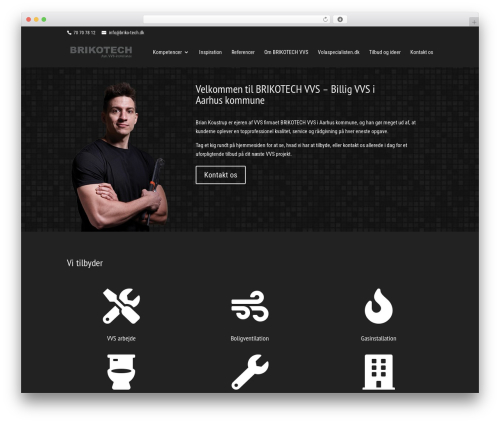
Task: Select the single wrench icon
Action: (x=250, y=372)
